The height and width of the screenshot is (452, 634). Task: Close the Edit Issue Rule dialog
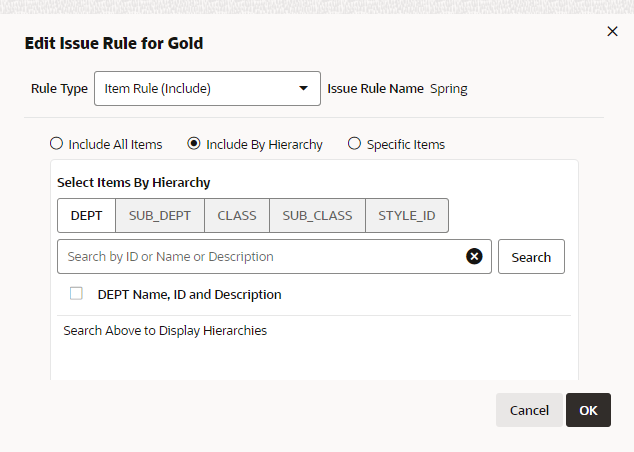coord(612,32)
